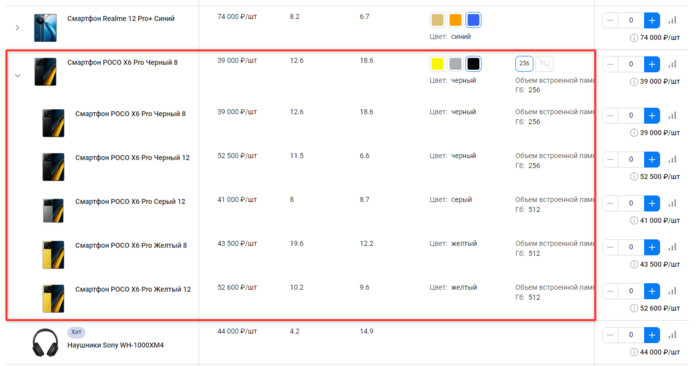Open POCO X6 Pro Серый 12 thumbnail

(53, 210)
